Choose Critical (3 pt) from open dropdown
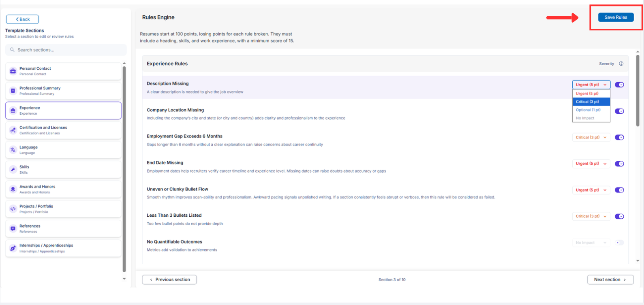This screenshot has width=644, height=305. pyautogui.click(x=591, y=102)
